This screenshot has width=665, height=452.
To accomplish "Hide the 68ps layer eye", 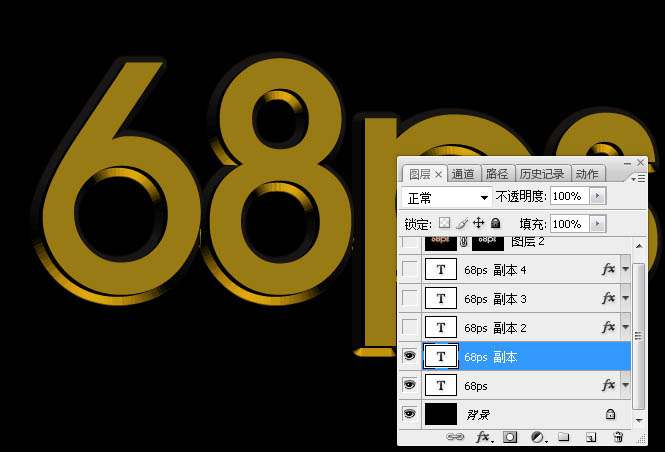I will (409, 385).
